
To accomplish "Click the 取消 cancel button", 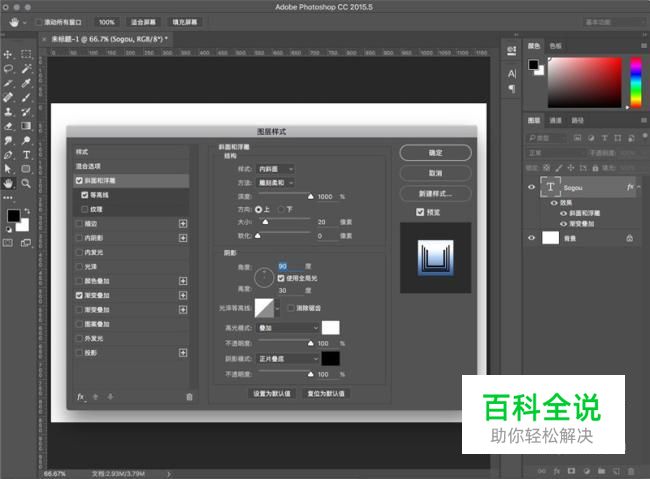I will tap(435, 173).
